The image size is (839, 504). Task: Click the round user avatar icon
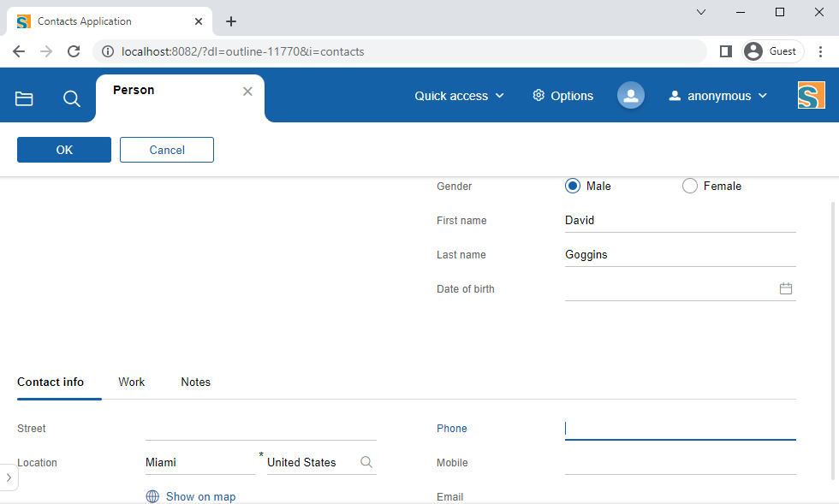point(631,96)
